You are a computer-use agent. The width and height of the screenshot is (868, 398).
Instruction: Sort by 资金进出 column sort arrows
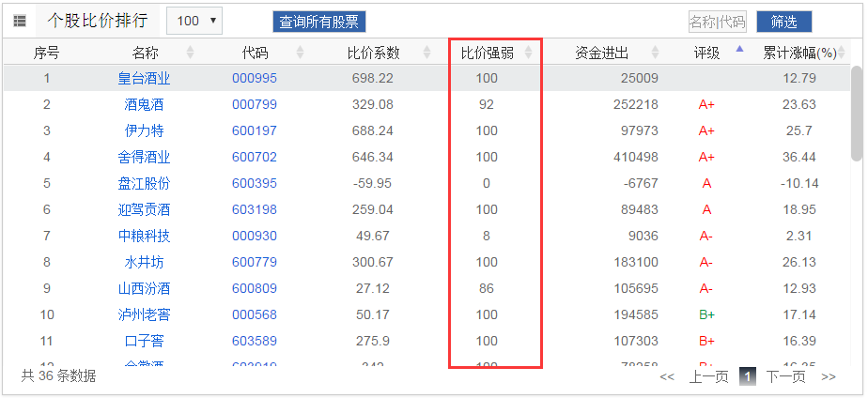pyautogui.click(x=656, y=53)
